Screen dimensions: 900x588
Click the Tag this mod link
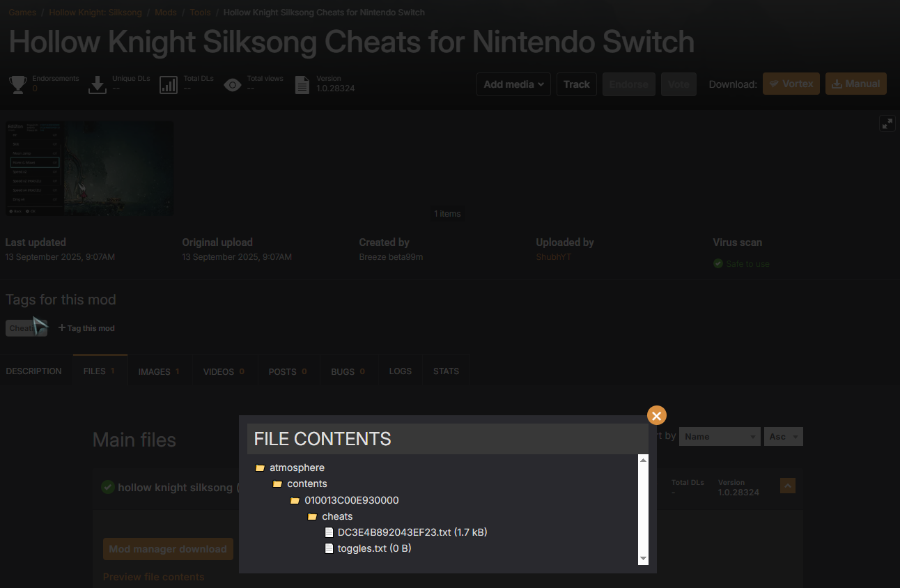[x=86, y=328]
